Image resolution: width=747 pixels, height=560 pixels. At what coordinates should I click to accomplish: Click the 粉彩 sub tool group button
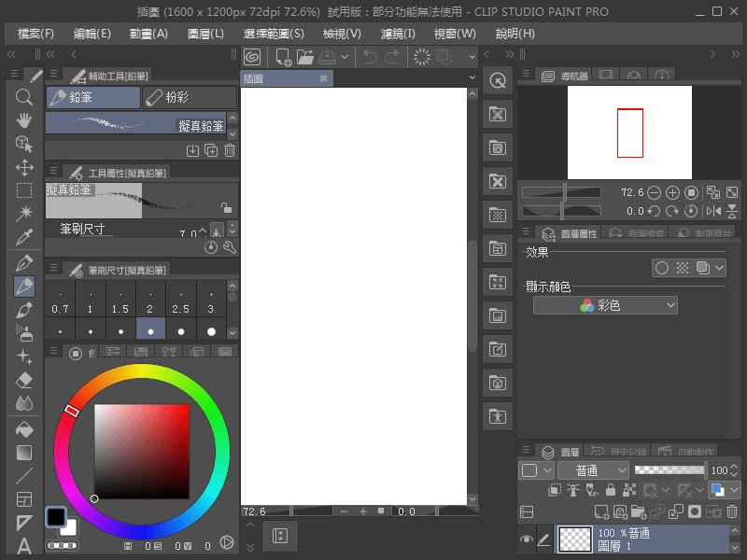click(x=190, y=97)
